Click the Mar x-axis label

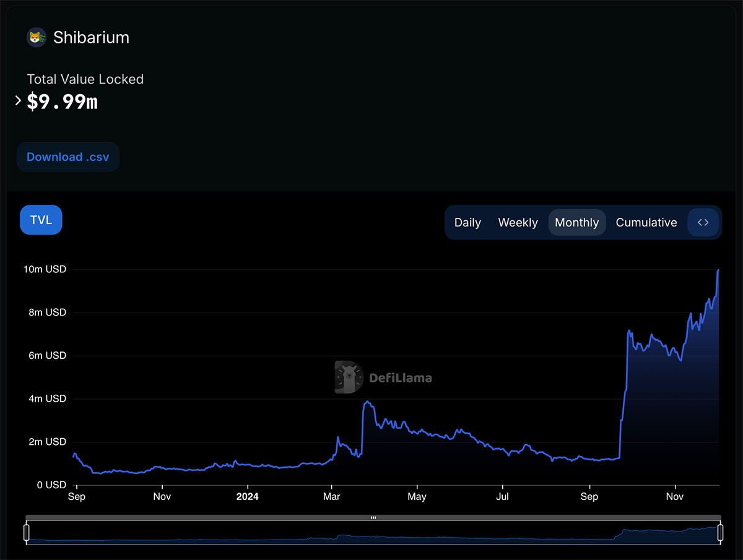click(x=332, y=496)
